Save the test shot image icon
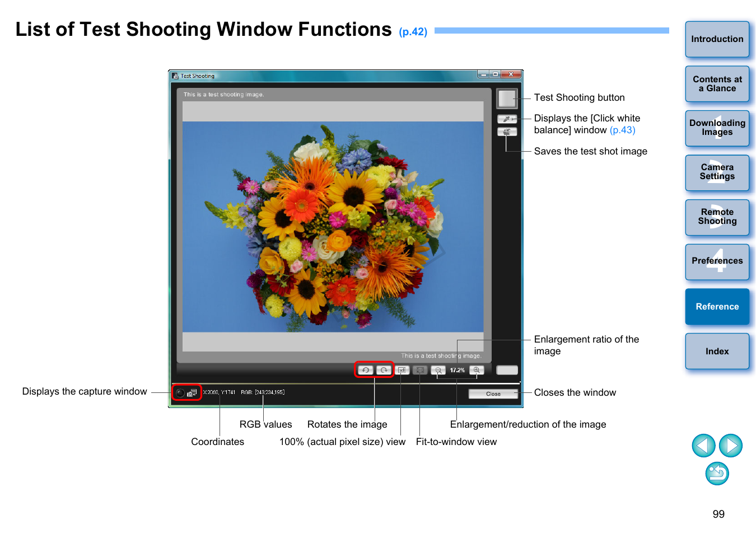756x534 pixels. 507,132
